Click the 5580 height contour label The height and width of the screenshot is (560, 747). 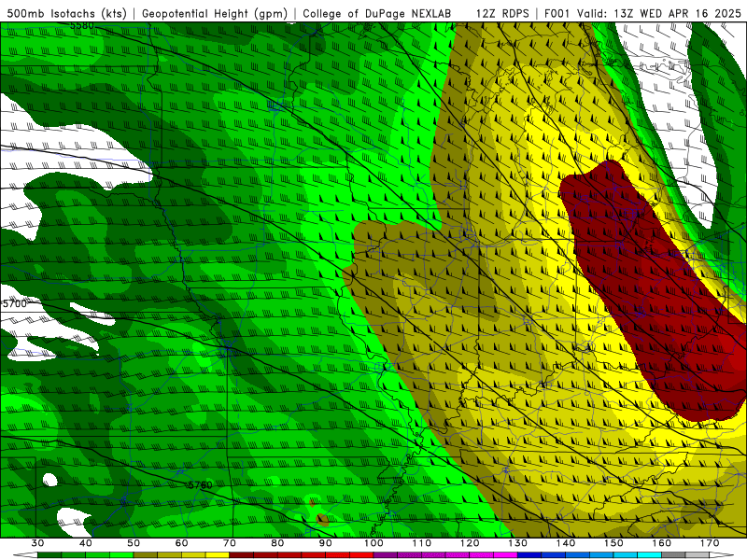tap(82, 26)
